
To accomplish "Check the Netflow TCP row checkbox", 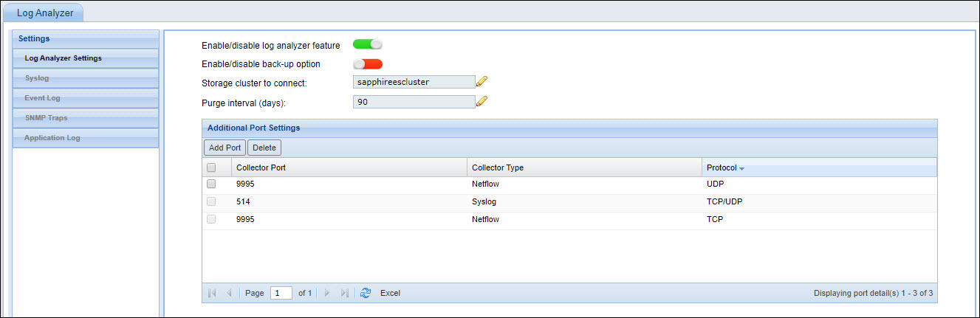I will 212,219.
